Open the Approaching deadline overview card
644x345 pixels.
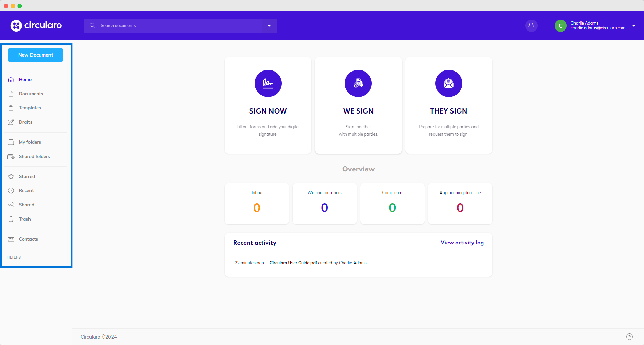tap(460, 203)
